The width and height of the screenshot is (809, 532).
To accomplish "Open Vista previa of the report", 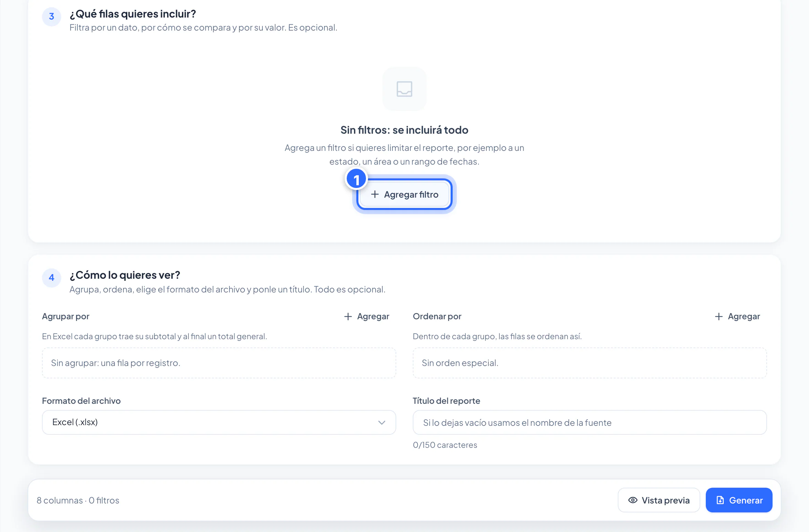I will (659, 500).
